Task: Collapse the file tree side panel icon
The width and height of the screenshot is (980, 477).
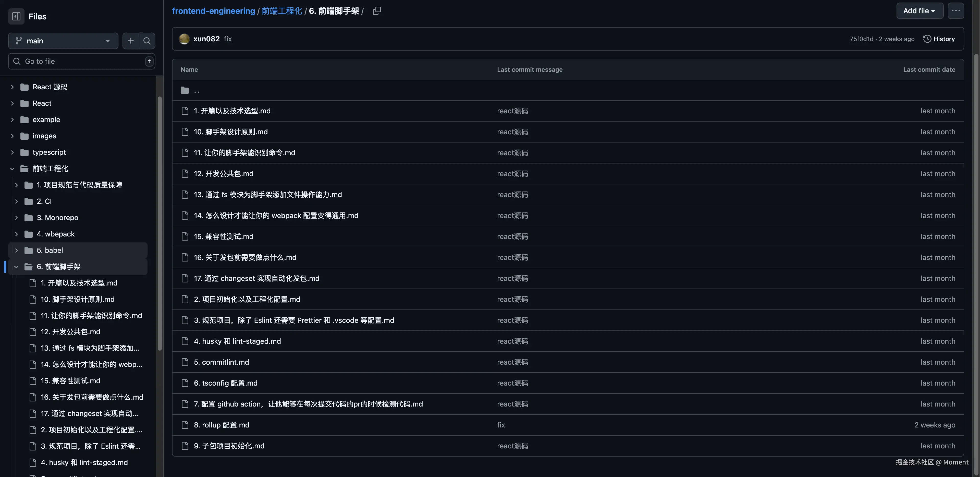Action: (16, 16)
